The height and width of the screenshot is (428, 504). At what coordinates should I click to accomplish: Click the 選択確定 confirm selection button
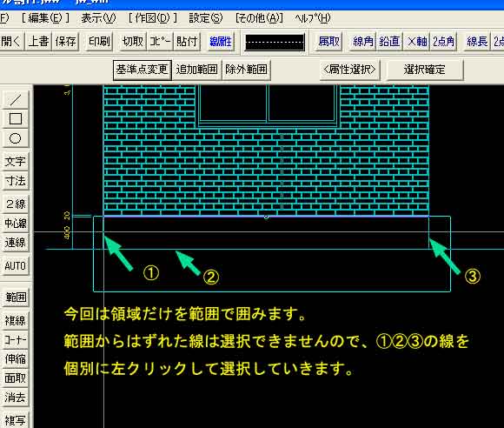click(424, 70)
